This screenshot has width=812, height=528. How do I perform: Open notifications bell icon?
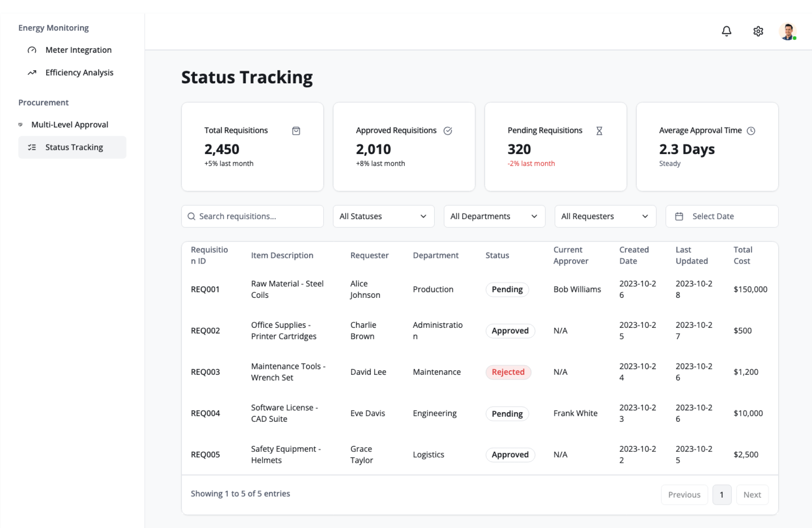point(726,31)
